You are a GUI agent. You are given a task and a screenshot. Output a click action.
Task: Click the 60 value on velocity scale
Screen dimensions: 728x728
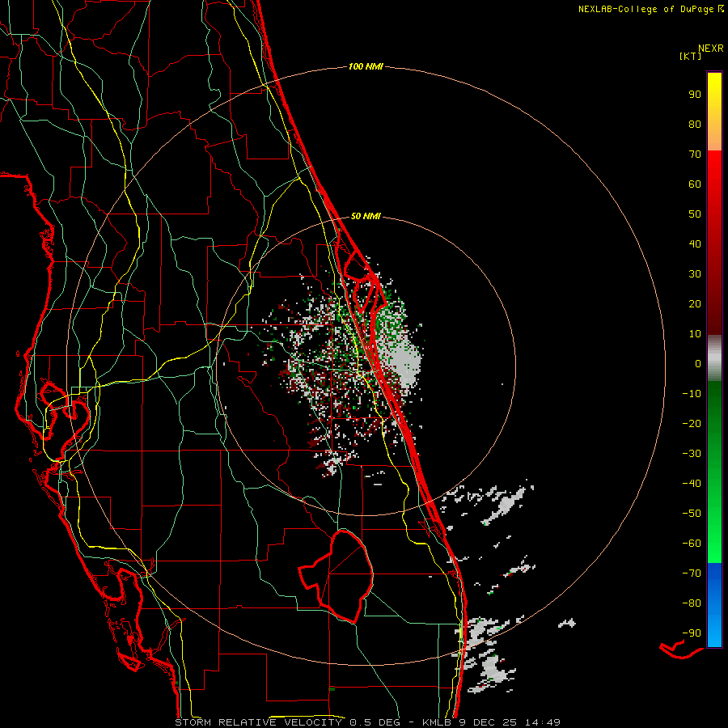(x=695, y=184)
